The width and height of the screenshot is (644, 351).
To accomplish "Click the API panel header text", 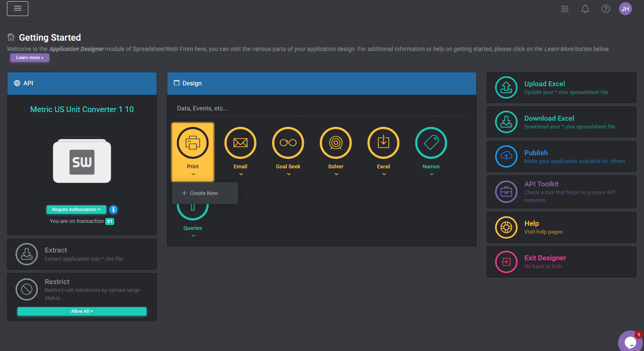I will (28, 83).
